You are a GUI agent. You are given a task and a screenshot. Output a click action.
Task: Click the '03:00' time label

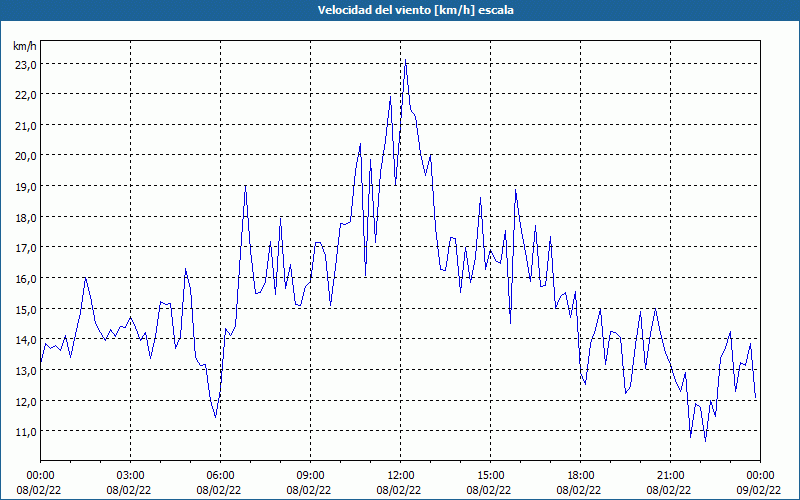130,476
